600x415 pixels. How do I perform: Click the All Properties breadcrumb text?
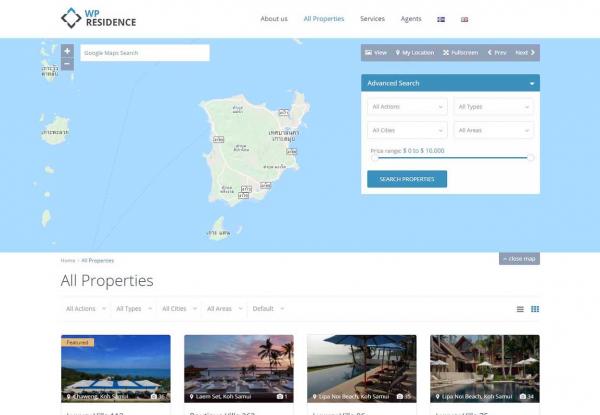pyautogui.click(x=98, y=260)
